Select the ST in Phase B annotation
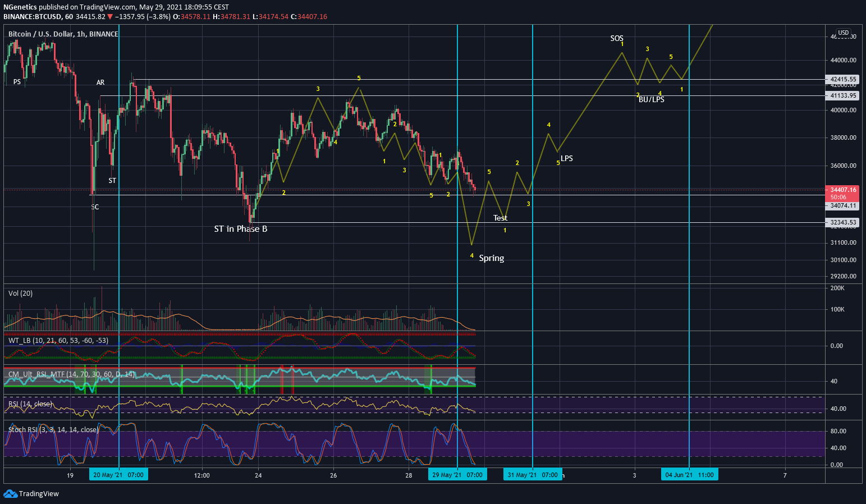 (x=241, y=229)
